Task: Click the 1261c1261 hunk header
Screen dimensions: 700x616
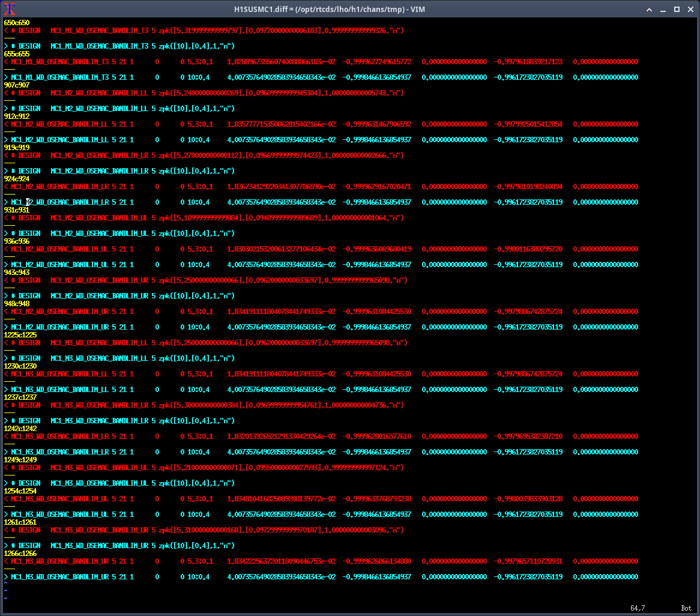Action: [x=20, y=522]
